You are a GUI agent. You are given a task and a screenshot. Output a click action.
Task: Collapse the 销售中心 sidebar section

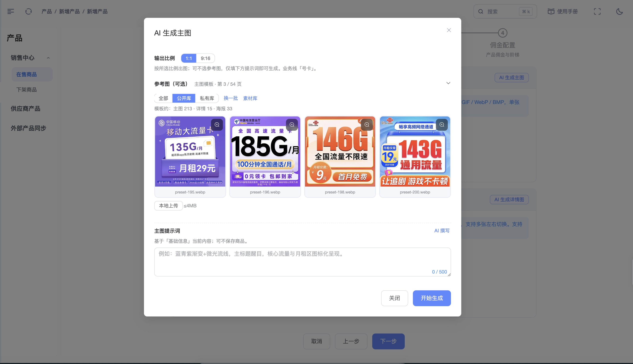(x=49, y=57)
